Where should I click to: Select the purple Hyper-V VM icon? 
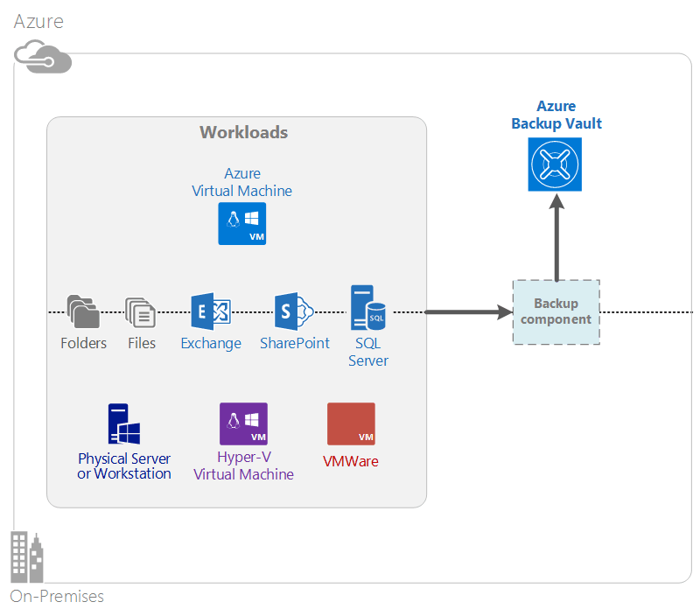pos(243,424)
